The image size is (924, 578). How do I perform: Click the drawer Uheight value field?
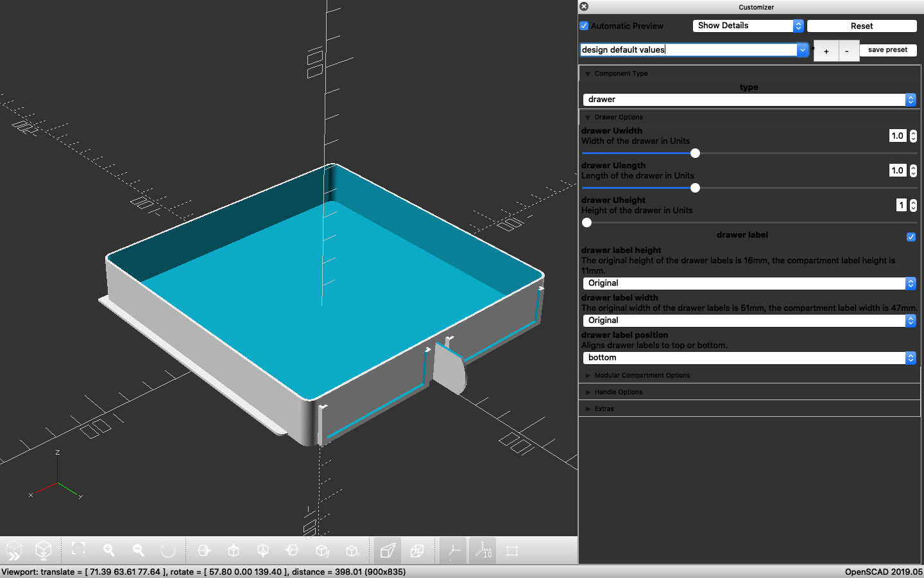902,205
